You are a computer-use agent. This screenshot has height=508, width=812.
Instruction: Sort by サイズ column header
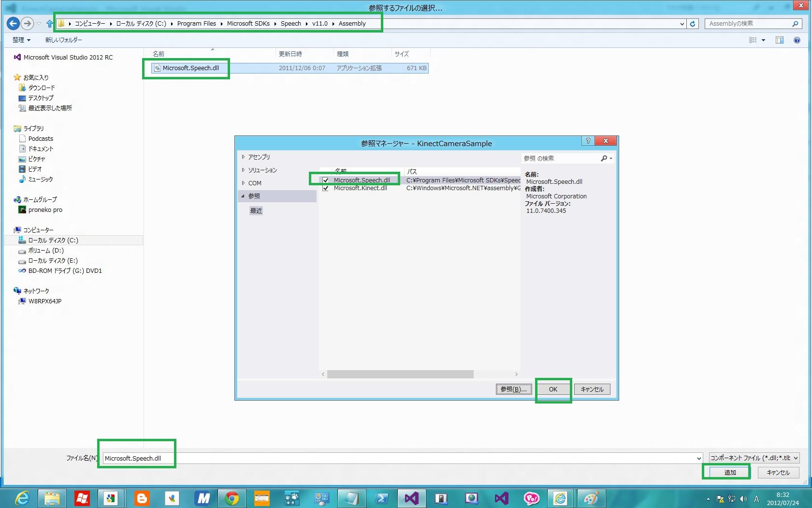click(x=402, y=54)
